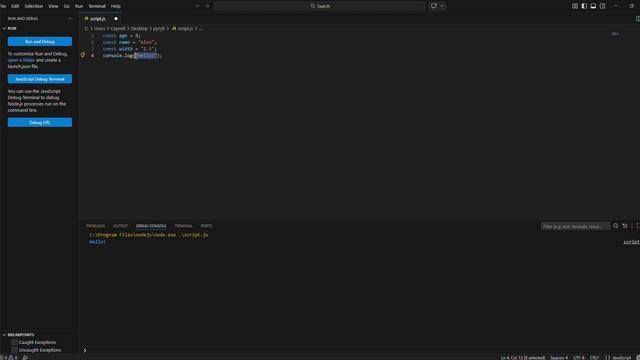
Task: Click the 'const width' code line
Action: point(130,49)
